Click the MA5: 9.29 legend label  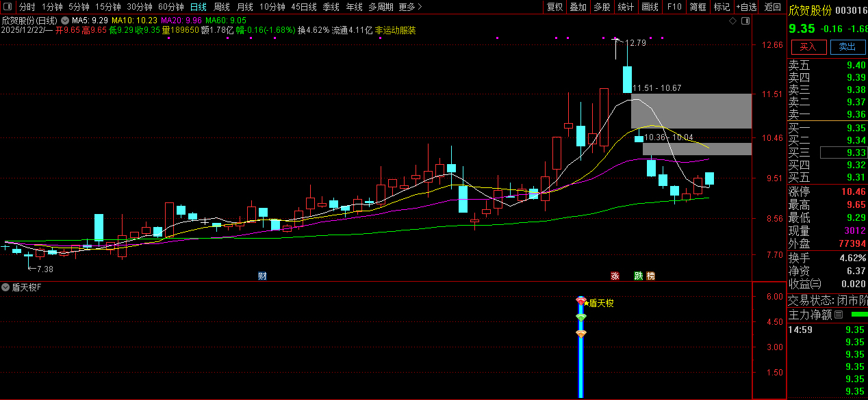[x=90, y=21]
